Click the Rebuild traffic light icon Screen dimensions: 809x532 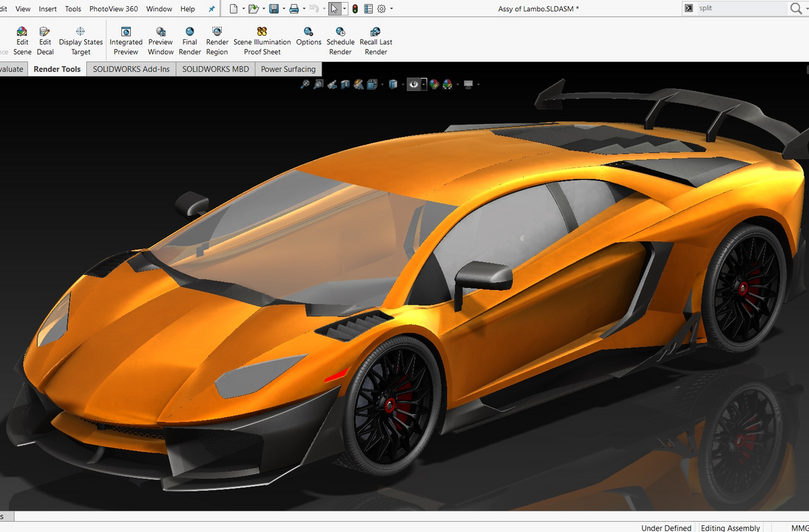355,9
